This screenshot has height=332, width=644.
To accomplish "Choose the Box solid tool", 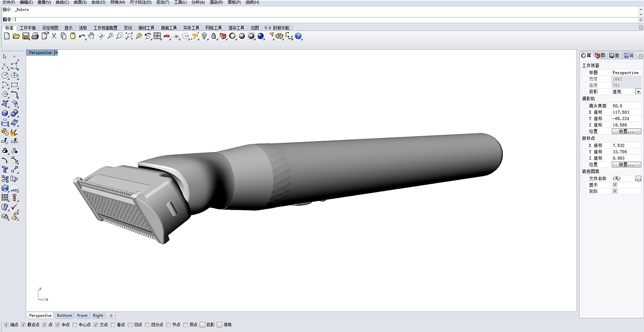I will 5,113.
